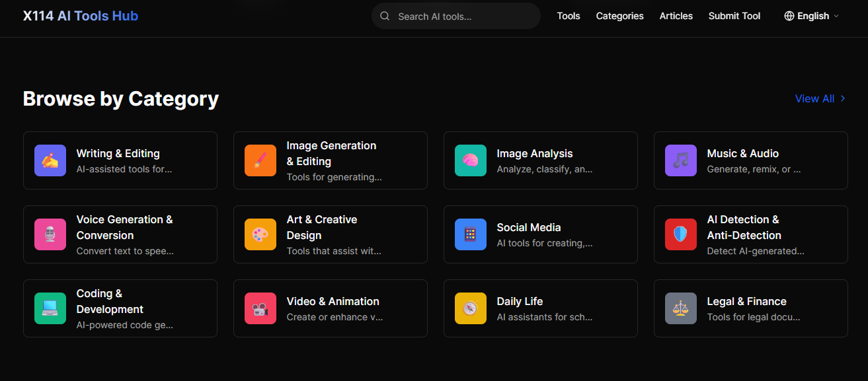Click the 'Analyze, classify, an...' description
The height and width of the screenshot is (381, 868).
(x=544, y=169)
